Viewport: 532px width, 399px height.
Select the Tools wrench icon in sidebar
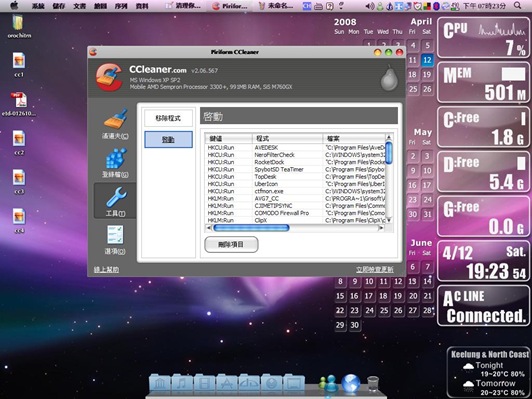point(115,201)
